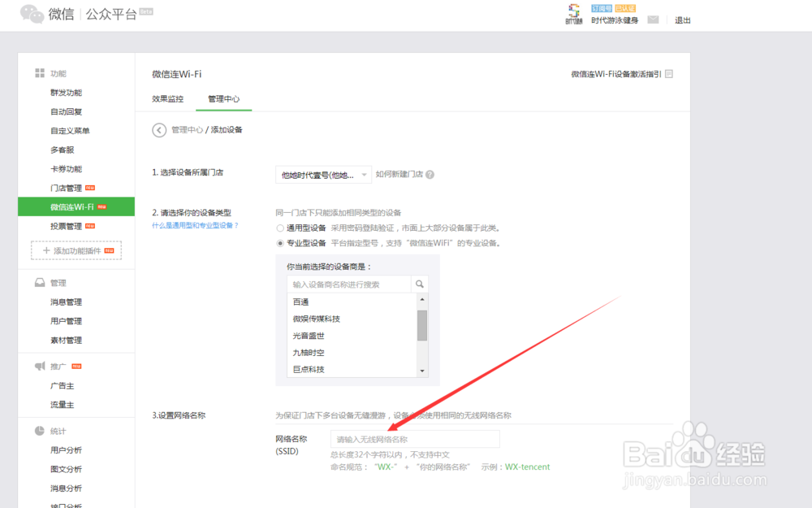Open the mail envelope icon in header
Viewport: 812px width, 508px height.
[653, 20]
